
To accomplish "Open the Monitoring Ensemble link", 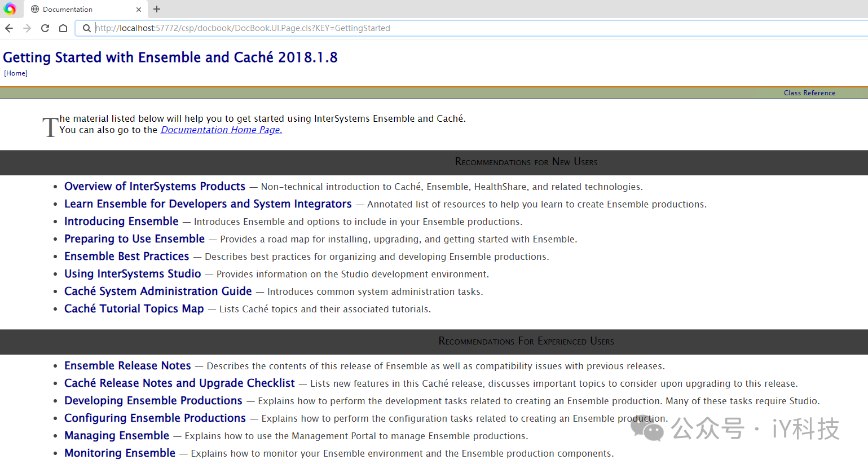I will [120, 453].
